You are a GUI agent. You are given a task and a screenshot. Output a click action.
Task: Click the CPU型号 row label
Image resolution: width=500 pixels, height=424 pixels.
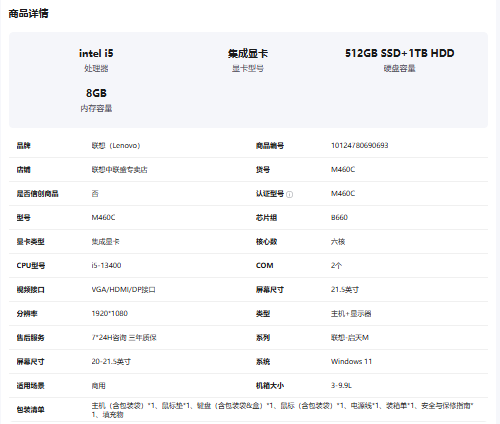tap(31, 266)
